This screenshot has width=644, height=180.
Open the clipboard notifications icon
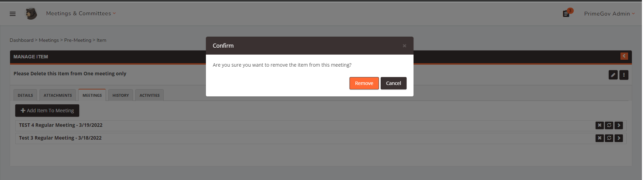[566, 13]
